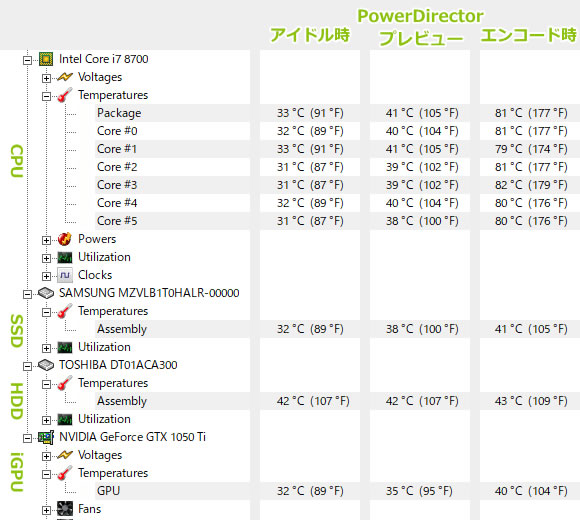The height and width of the screenshot is (520, 580).
Task: Click the thermometer icon beside CPU Temperatures
Action: (65, 95)
